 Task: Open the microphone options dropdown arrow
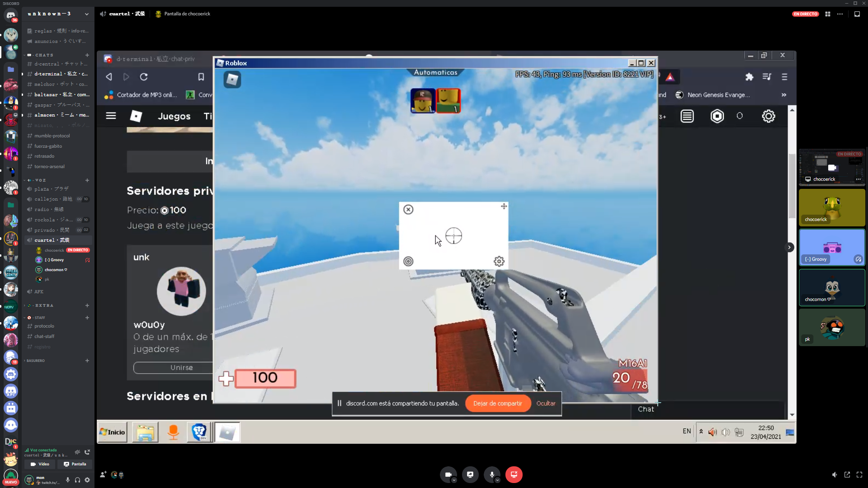coord(497,480)
